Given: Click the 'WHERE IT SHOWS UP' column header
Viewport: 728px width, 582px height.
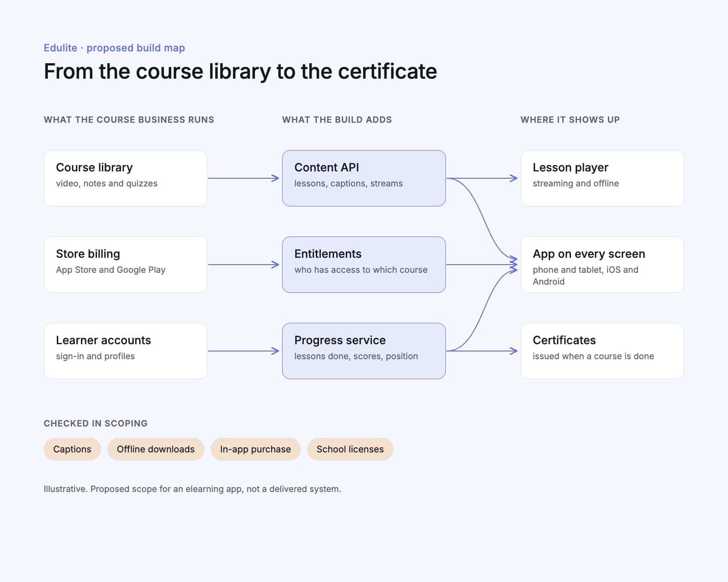Looking at the screenshot, I should tap(570, 120).
